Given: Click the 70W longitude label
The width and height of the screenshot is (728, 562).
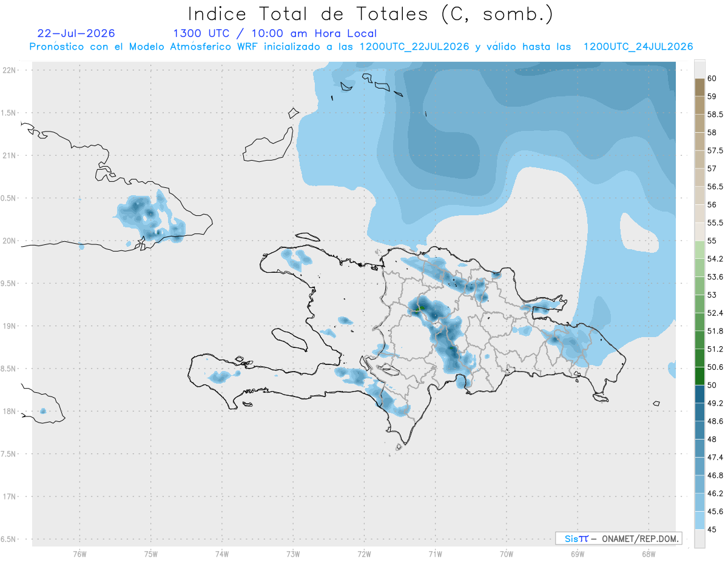Looking at the screenshot, I should [507, 554].
